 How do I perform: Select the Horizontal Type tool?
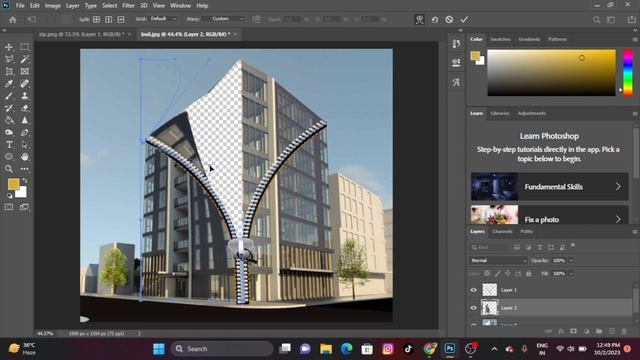[x=9, y=145]
